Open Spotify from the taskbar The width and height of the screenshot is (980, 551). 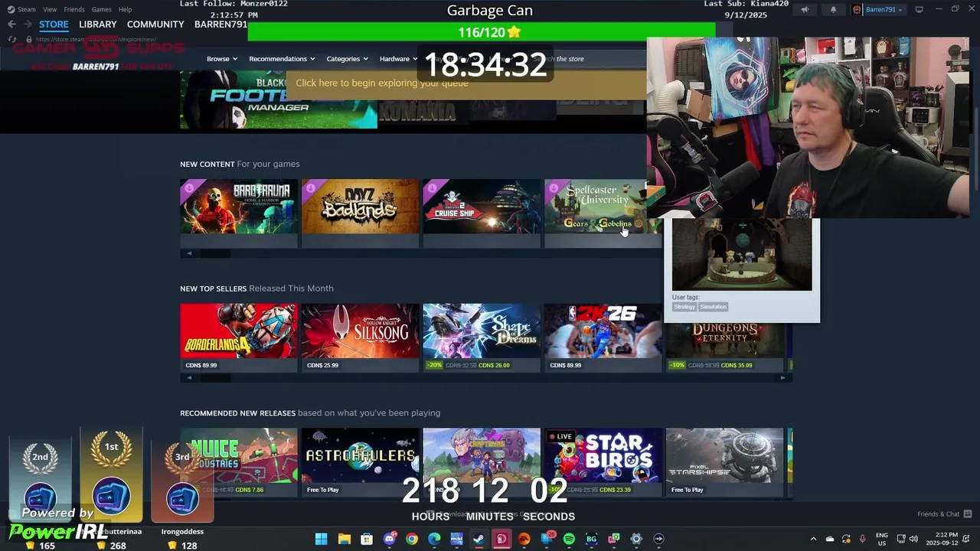point(569,539)
